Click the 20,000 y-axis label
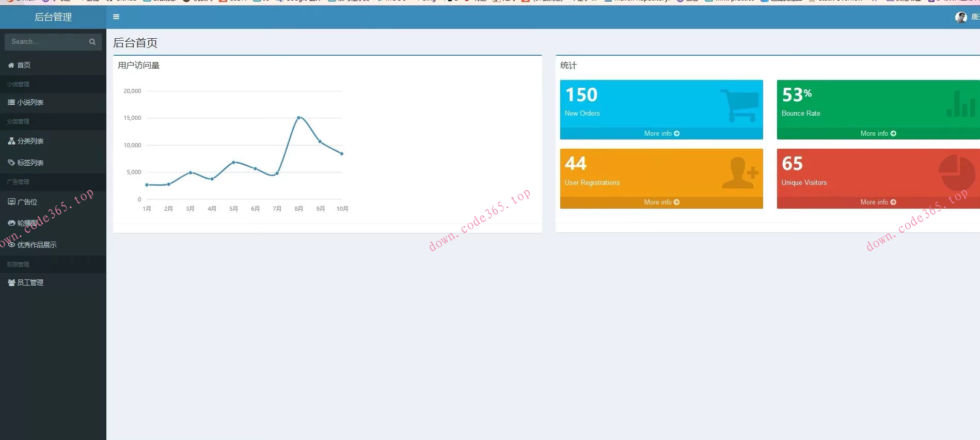980x440 pixels. [x=132, y=91]
